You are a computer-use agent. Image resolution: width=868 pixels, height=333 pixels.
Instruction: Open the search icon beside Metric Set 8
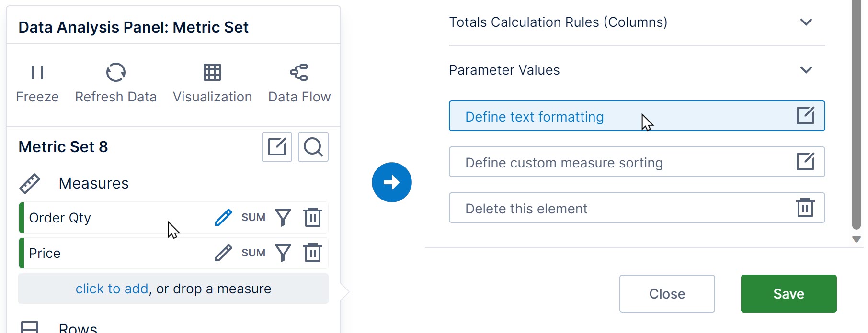[x=313, y=147]
